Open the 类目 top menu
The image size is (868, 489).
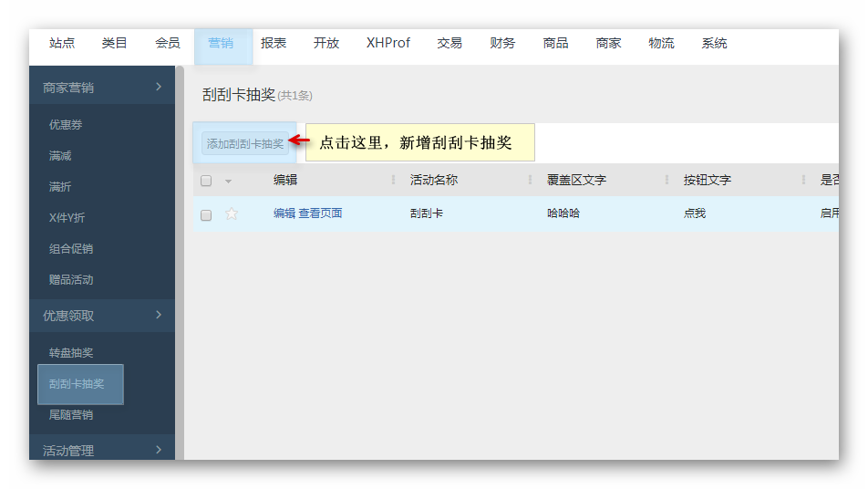115,43
